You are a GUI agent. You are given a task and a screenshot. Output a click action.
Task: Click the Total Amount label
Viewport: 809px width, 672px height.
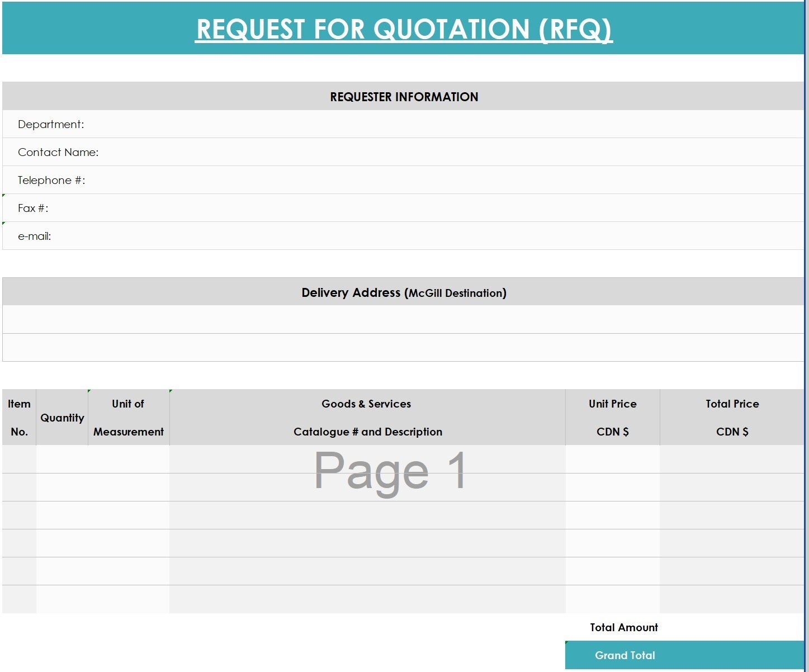(x=624, y=627)
